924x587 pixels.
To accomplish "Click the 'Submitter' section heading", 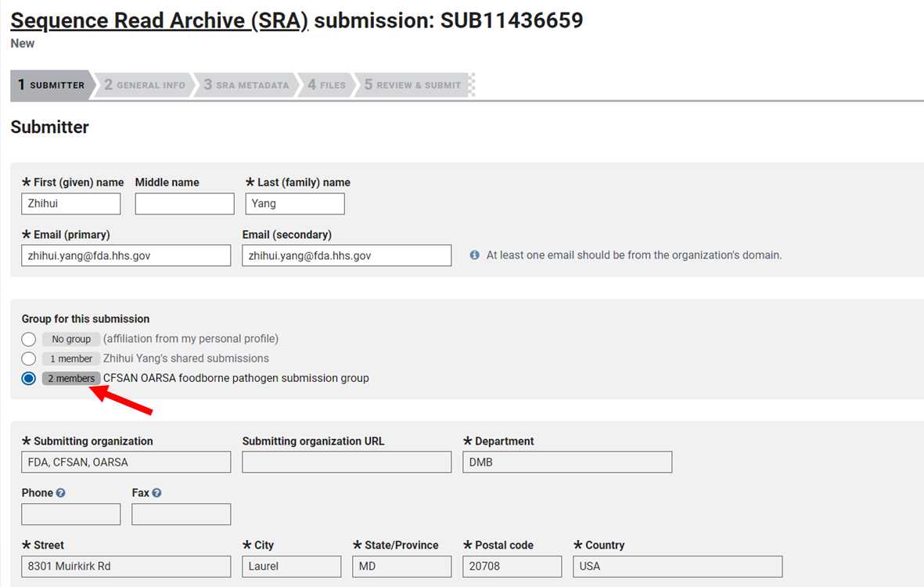I will point(49,127).
